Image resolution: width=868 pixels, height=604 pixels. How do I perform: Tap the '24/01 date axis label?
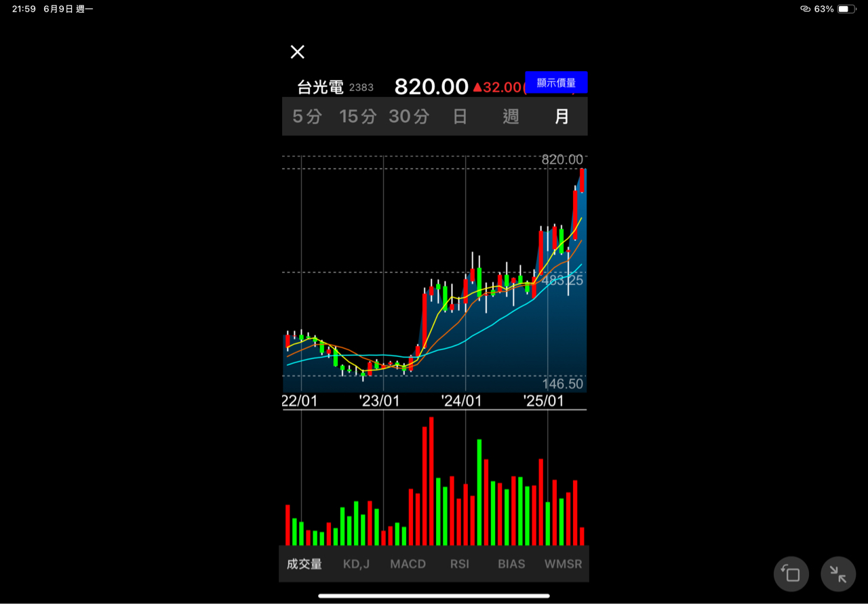[461, 400]
